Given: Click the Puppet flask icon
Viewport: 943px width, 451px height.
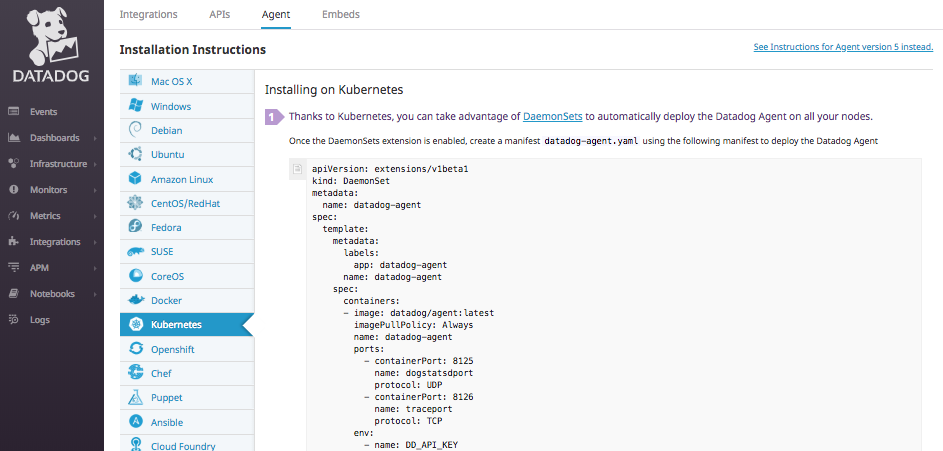Looking at the screenshot, I should click(x=135, y=397).
